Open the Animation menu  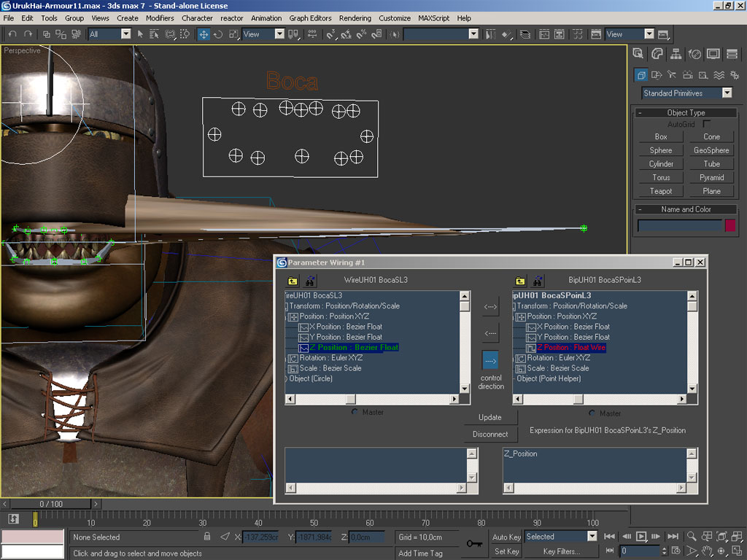click(x=266, y=18)
